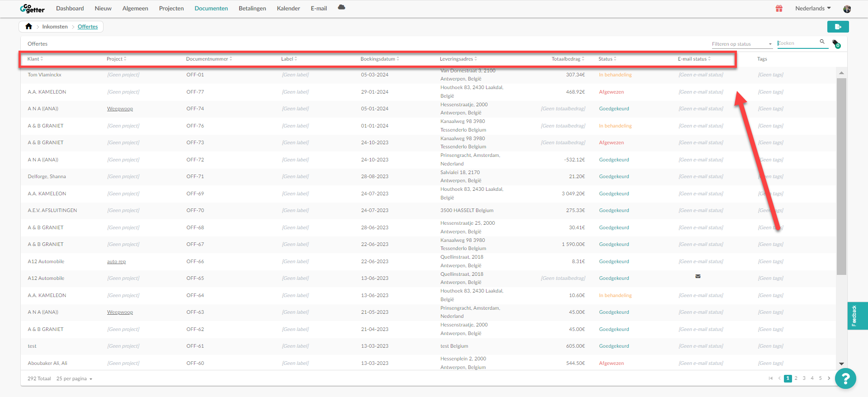Click the e-mail envelope icon for OFF-65
868x397 pixels.
coord(698,276)
